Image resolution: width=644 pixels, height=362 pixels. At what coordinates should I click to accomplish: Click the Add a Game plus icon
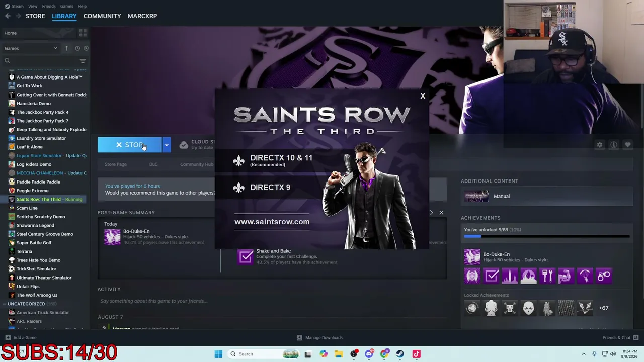click(8, 337)
